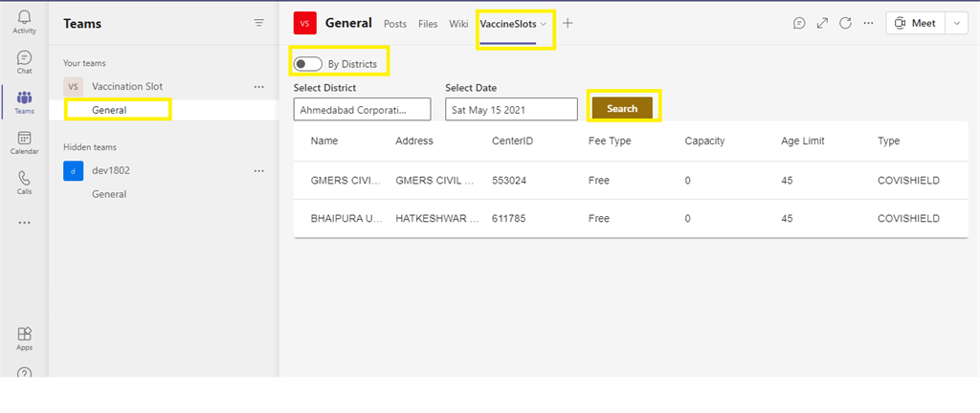The width and height of the screenshot is (980, 413).
Task: Reload the tab with refresh icon
Action: [845, 23]
